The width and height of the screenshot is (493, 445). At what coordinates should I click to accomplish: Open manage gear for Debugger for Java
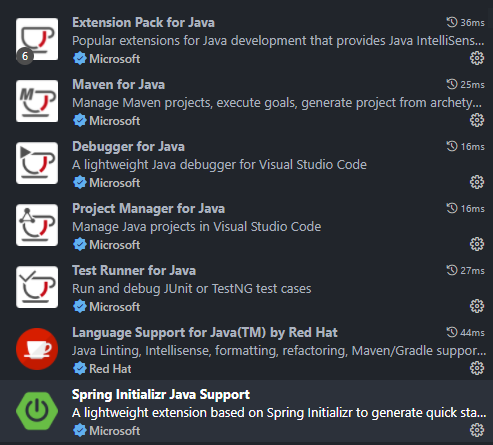[x=477, y=182]
